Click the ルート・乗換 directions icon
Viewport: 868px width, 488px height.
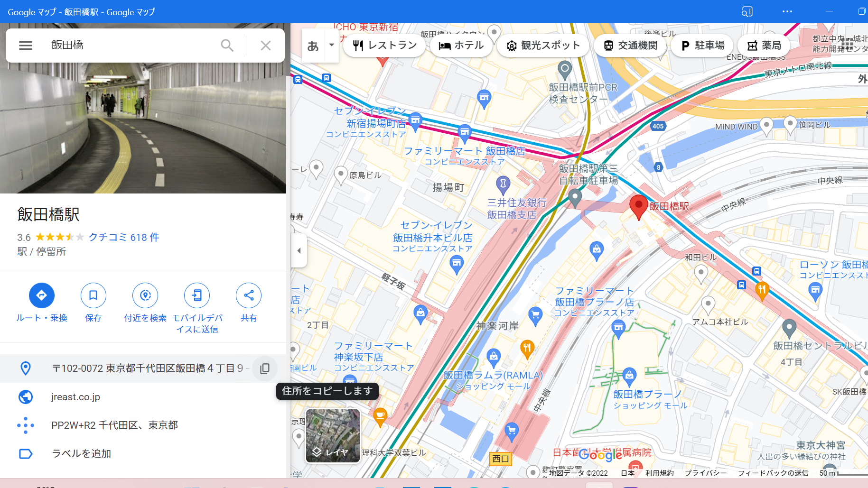point(42,295)
